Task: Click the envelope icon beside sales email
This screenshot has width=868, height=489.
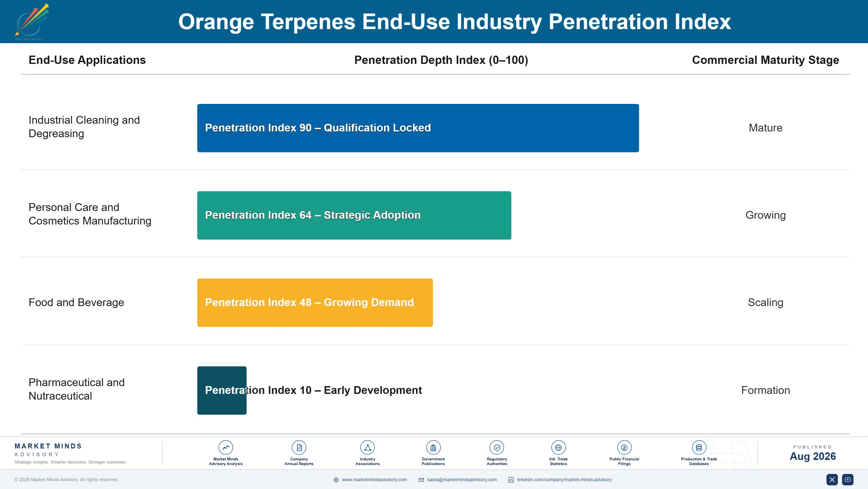Action: coord(421,480)
